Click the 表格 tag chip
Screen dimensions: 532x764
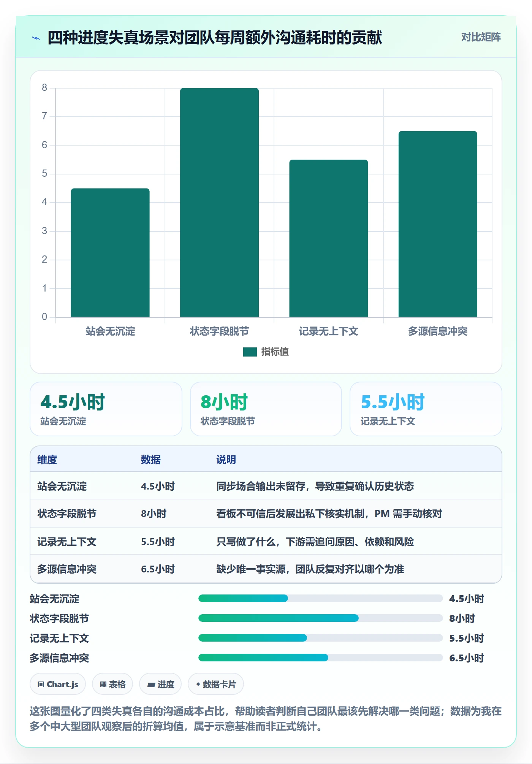[x=112, y=684]
